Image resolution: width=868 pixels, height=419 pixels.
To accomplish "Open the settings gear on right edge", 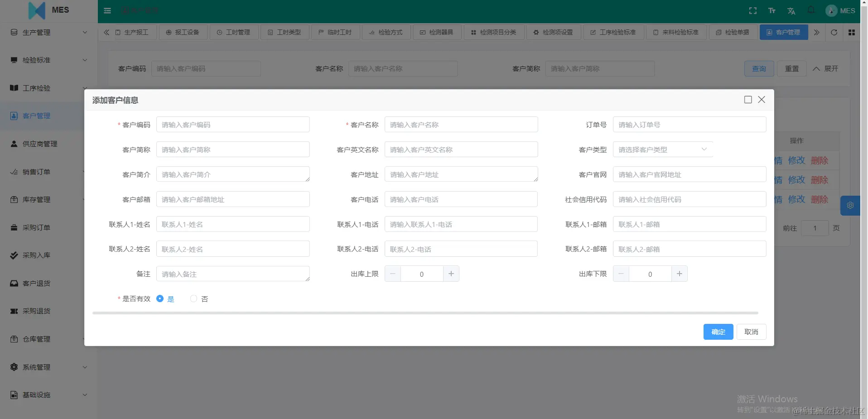I will point(850,205).
